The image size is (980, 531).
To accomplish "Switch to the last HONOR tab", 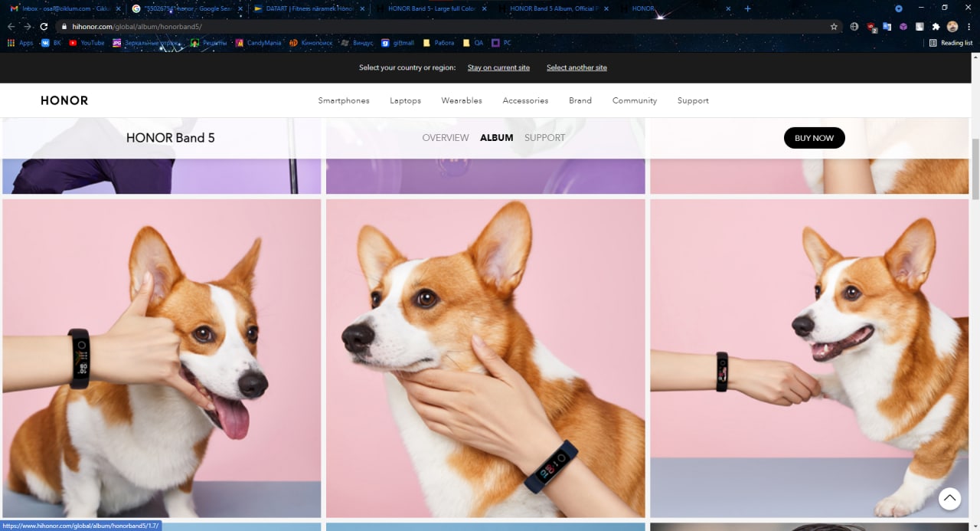I will 674,8.
